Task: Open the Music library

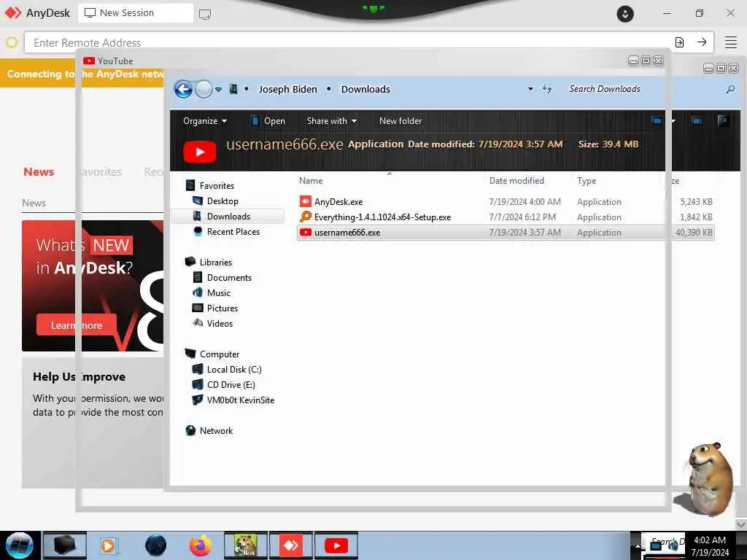Action: click(219, 293)
